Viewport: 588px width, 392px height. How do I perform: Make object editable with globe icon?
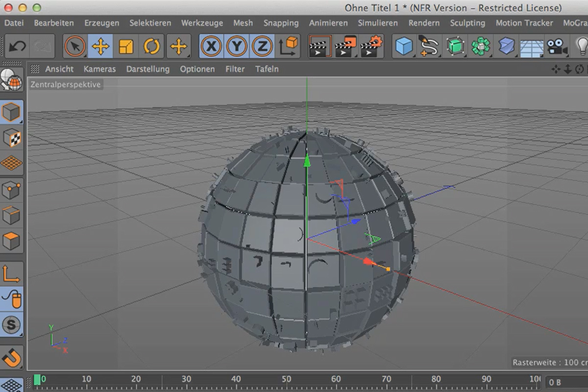(x=12, y=80)
